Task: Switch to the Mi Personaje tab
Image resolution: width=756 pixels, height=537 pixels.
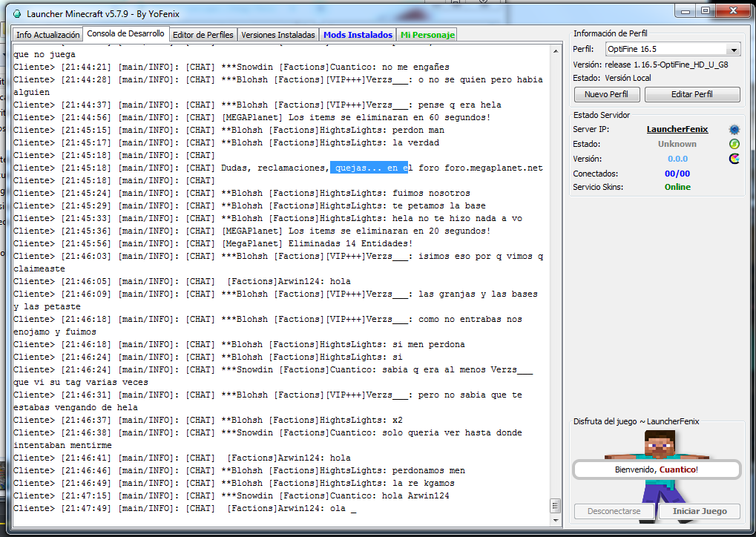Action: [427, 35]
